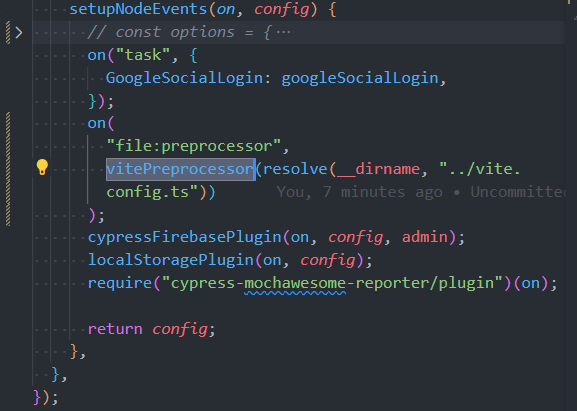Click the "file:preprocessor" string
The height and width of the screenshot is (411, 577).
pyautogui.click(x=194, y=146)
